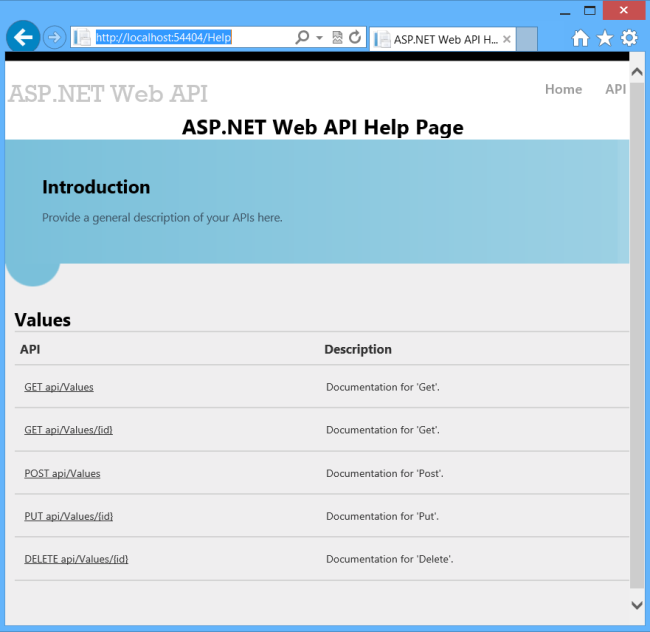
Task: Click the localhost URL address field
Action: tap(190, 38)
